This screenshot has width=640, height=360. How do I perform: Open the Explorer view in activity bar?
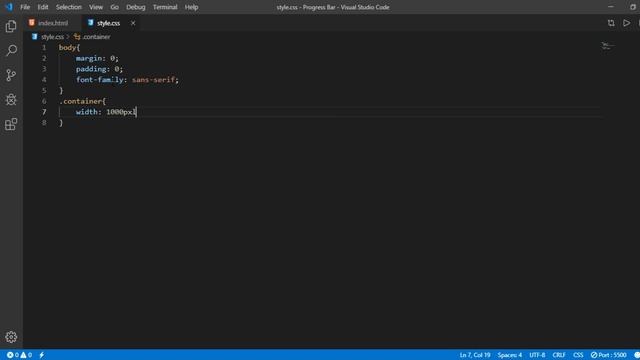tap(11, 27)
